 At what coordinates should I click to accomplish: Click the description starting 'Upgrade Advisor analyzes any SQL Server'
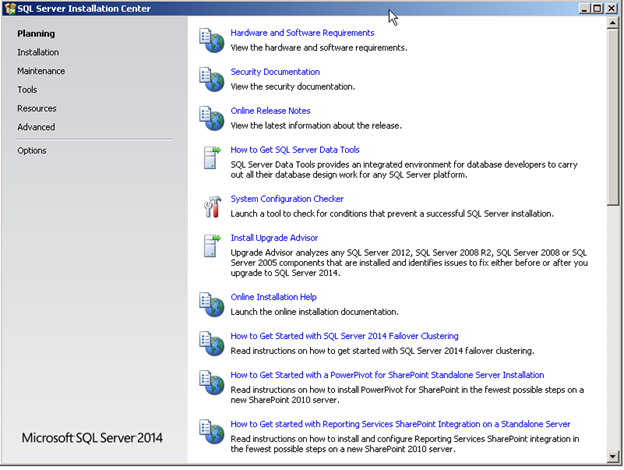click(409, 263)
